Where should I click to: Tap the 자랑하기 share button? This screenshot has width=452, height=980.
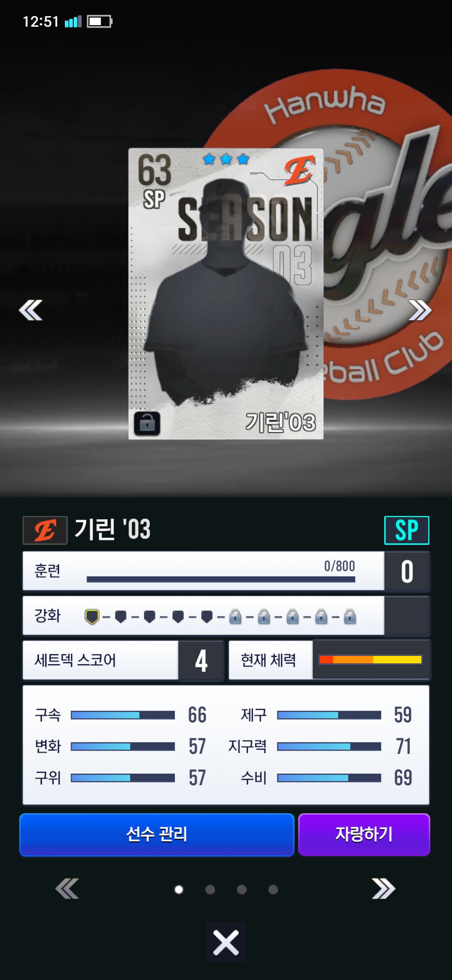364,835
